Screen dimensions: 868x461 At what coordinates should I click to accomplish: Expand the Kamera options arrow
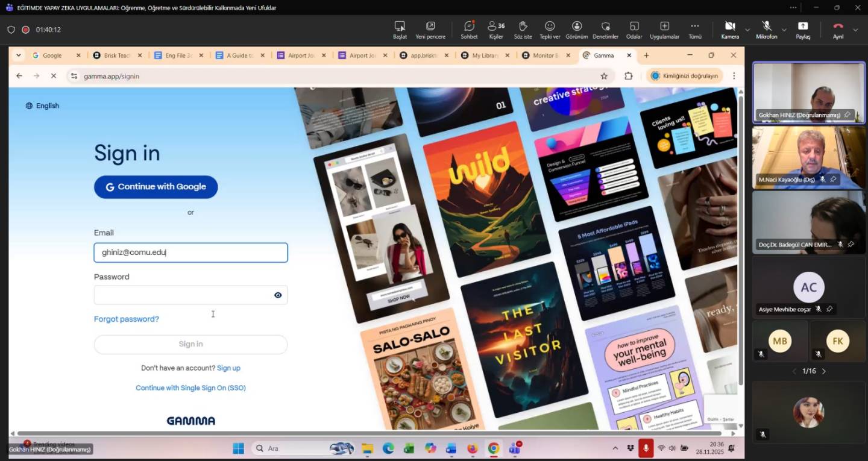747,30
